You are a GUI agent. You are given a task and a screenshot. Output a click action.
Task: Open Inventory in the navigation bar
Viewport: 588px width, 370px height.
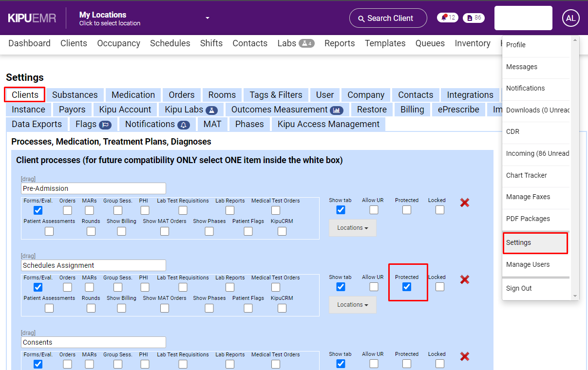[x=473, y=43]
